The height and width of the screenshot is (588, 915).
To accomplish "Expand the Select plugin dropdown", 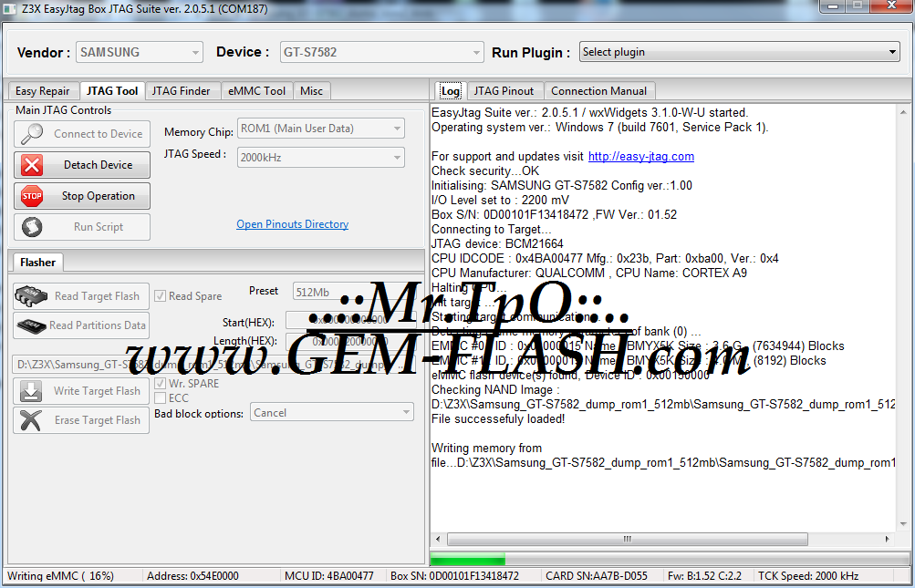I will pyautogui.click(x=739, y=52).
